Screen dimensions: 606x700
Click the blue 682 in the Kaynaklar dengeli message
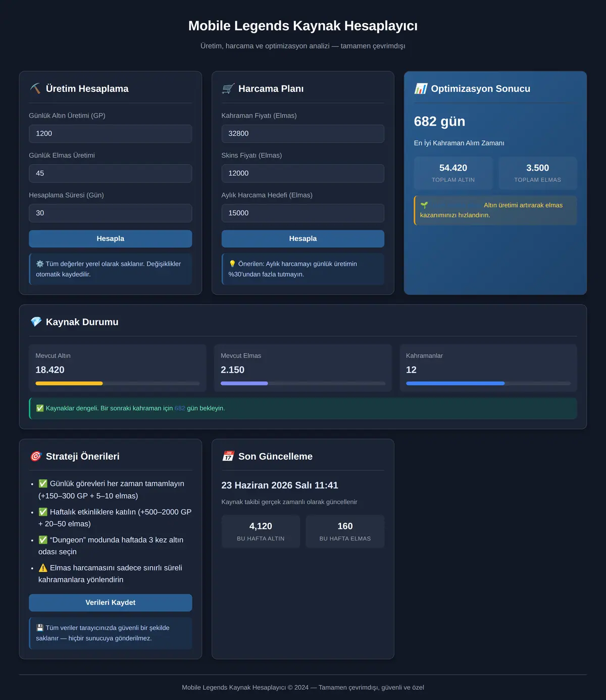click(180, 408)
